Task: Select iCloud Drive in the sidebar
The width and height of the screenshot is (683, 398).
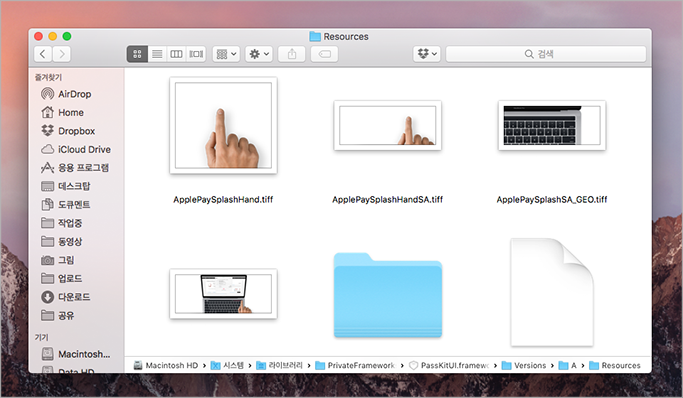Action: click(x=76, y=149)
